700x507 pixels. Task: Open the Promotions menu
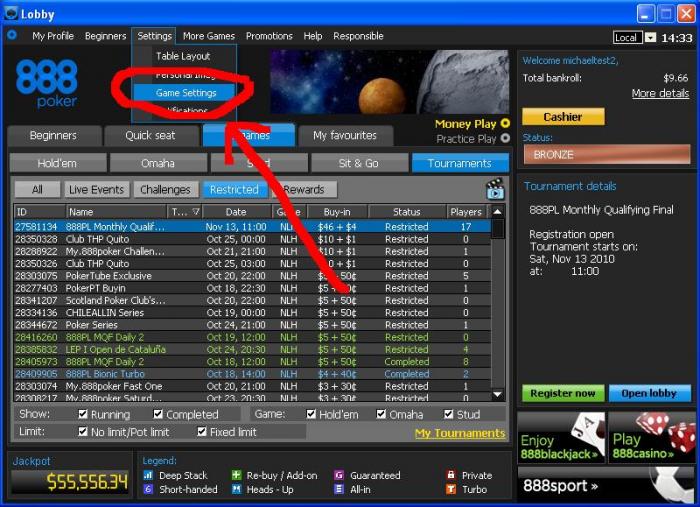tap(269, 36)
